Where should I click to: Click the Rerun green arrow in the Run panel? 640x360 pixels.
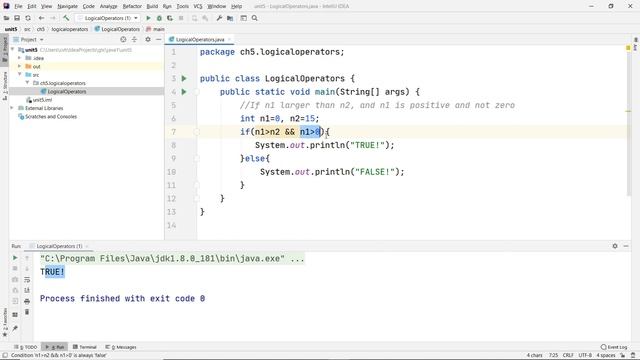point(15,258)
